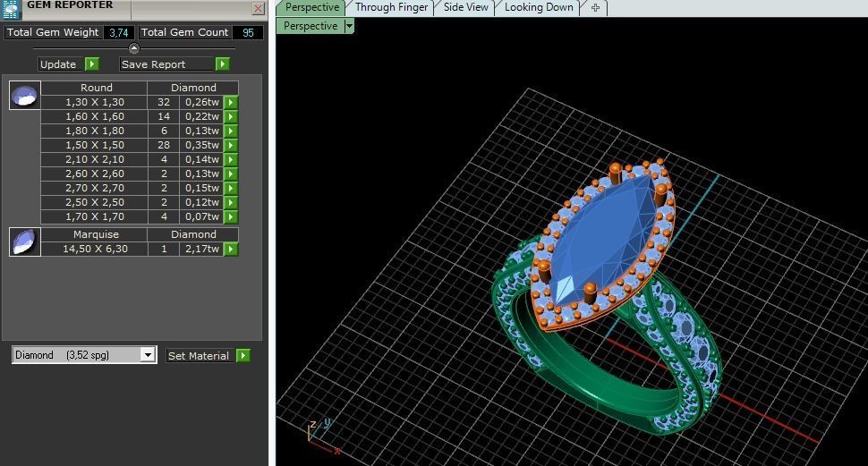Image resolution: width=868 pixels, height=466 pixels.
Task: Click green arrow for Marquise 14,50 X 6,30 row
Action: [231, 249]
